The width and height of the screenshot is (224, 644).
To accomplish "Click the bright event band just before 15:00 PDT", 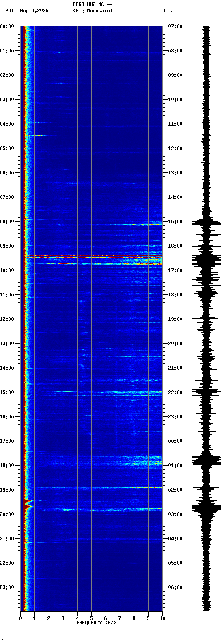I will 103,392.
